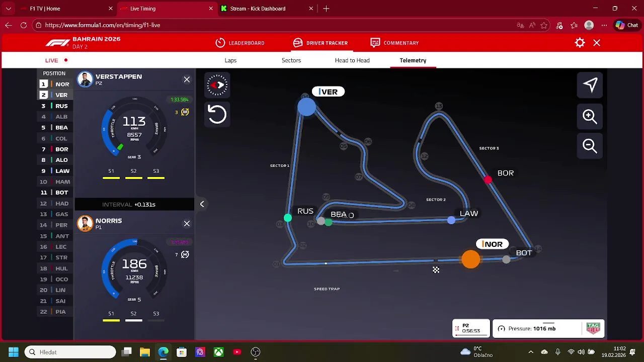Screen dimensions: 644x362
Task: Zoom in on the track map
Action: [590, 116]
